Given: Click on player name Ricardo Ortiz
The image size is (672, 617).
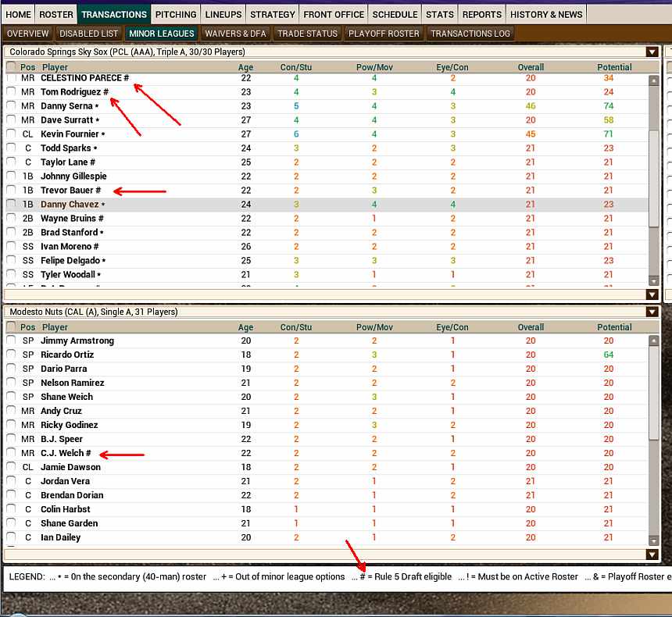Looking at the screenshot, I should 66,355.
